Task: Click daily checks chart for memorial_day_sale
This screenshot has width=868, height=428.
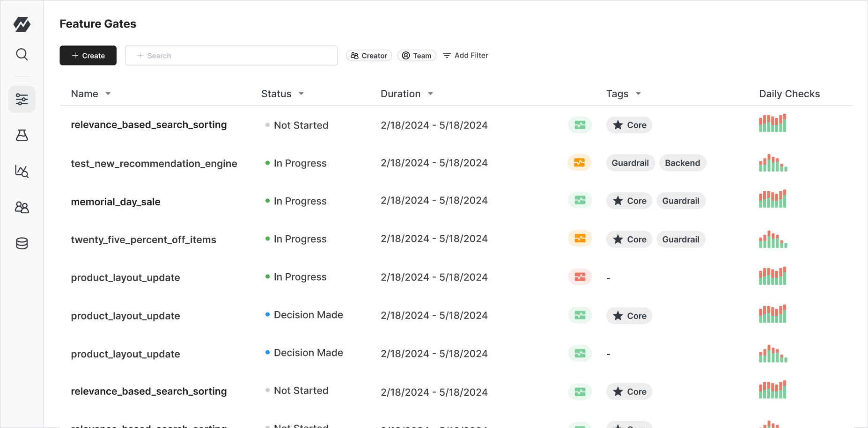Action: tap(772, 199)
